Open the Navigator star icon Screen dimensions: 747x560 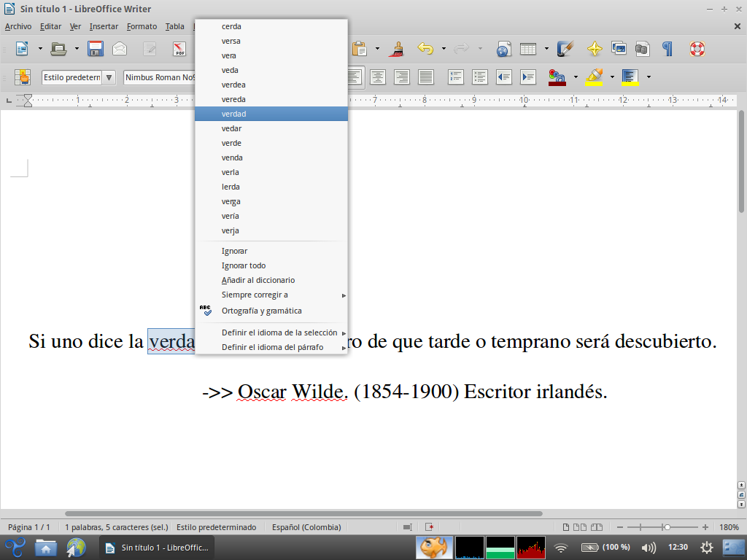point(595,49)
